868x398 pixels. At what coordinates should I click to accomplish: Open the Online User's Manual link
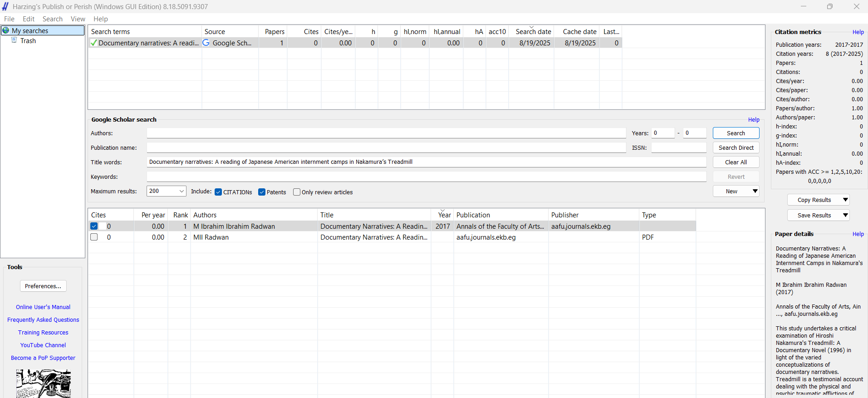(43, 307)
